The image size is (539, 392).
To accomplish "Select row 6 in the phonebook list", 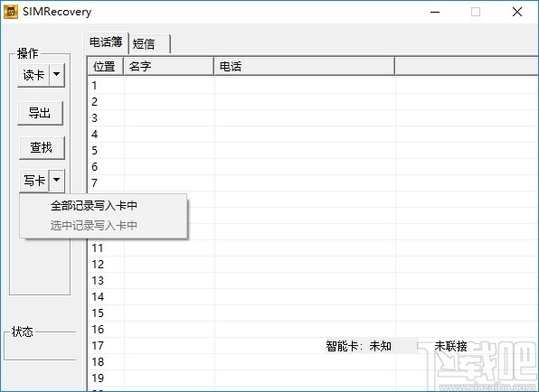I will tap(313, 166).
